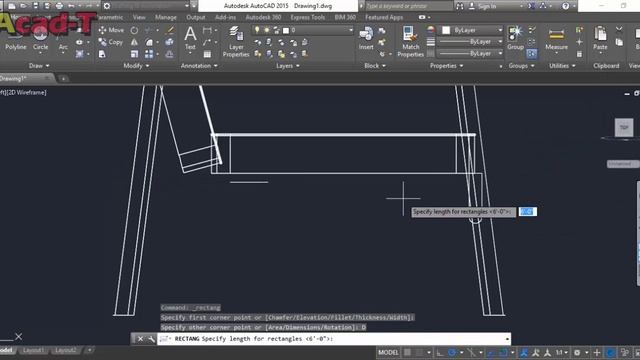The width and height of the screenshot is (640, 360).
Task: Toggle Object Snap in status bar
Action: [x=504, y=352]
